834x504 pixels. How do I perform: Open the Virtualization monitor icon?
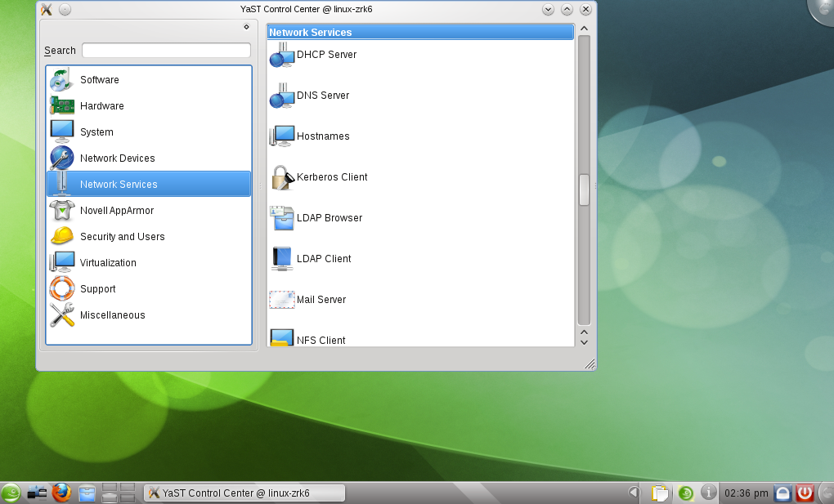point(61,262)
